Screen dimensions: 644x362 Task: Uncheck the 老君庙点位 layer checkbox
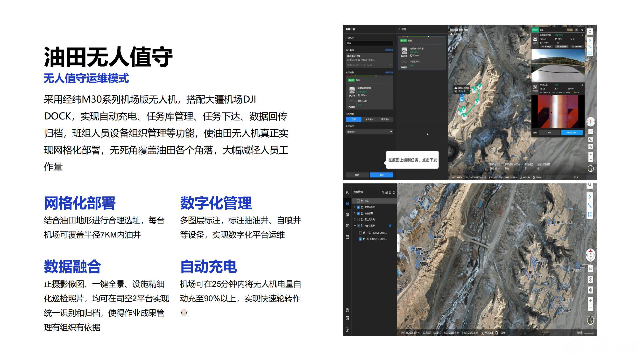(x=359, y=207)
